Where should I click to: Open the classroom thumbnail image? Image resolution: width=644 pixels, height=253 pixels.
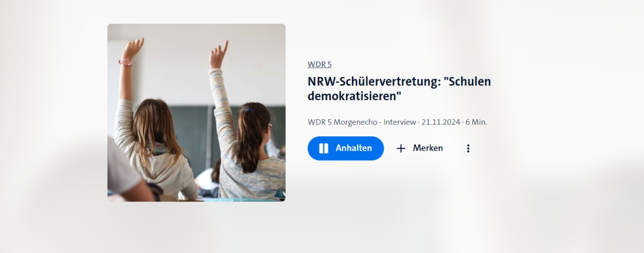[x=197, y=113]
